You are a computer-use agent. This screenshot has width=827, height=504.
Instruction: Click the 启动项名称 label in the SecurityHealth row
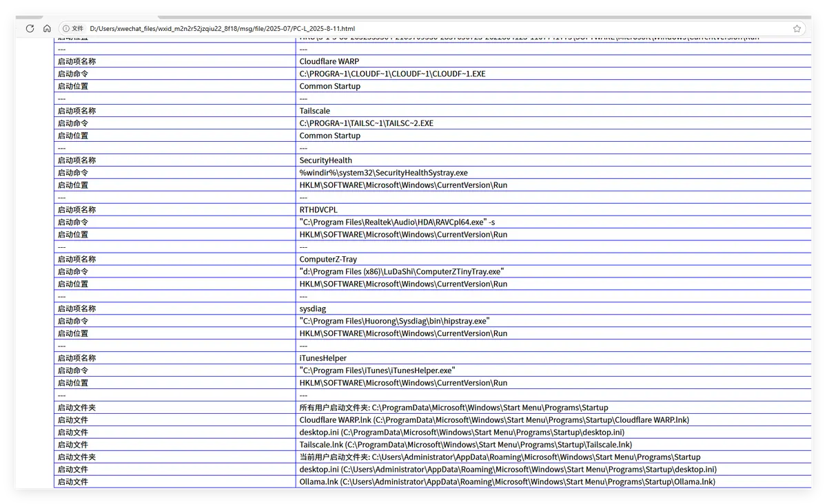76,160
